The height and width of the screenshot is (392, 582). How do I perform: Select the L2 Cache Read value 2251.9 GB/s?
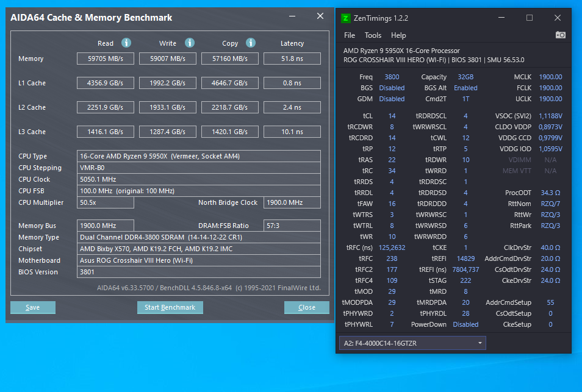[106, 107]
